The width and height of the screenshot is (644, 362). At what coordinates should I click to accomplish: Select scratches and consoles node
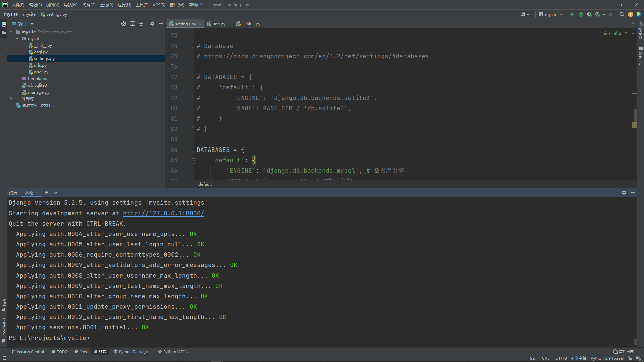38,105
